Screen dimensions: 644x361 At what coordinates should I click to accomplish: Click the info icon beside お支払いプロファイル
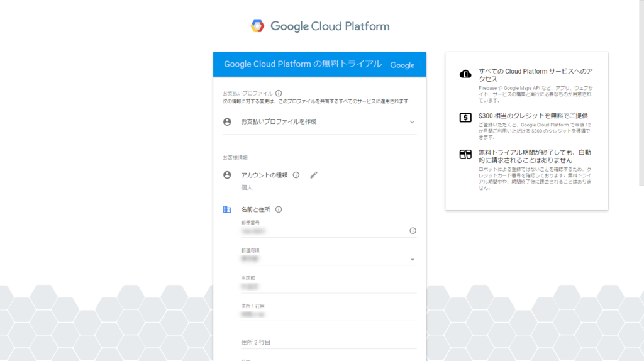pyautogui.click(x=279, y=93)
